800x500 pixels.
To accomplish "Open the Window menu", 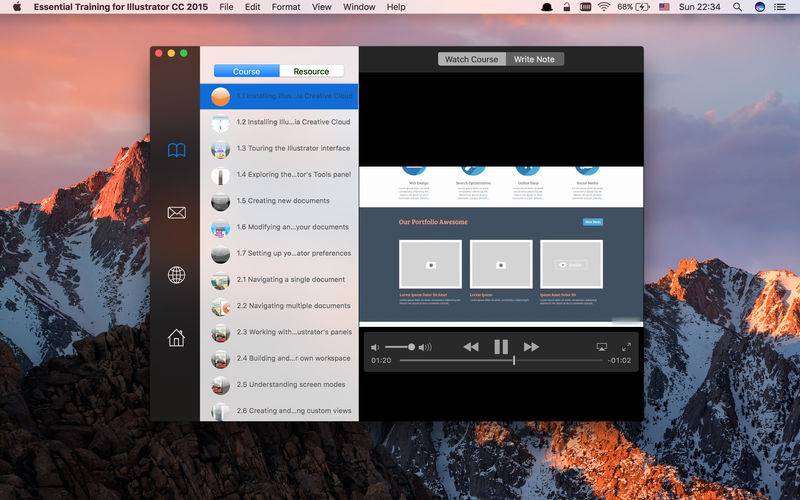I will 359,7.
